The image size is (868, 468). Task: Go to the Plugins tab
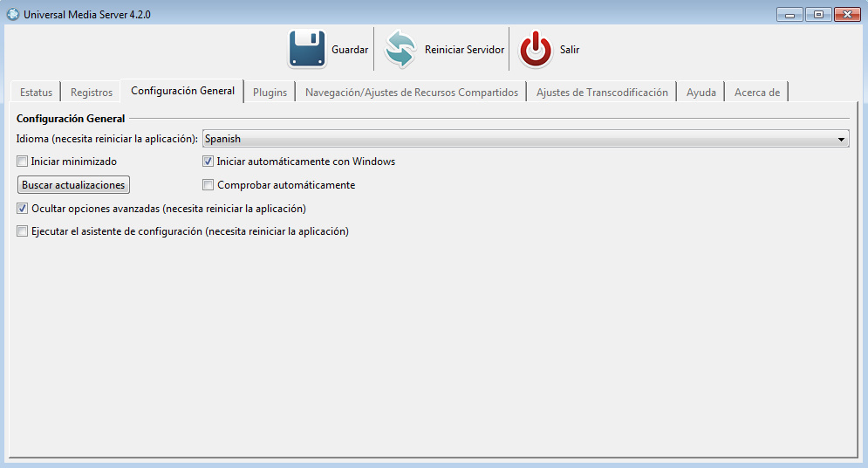coord(270,93)
